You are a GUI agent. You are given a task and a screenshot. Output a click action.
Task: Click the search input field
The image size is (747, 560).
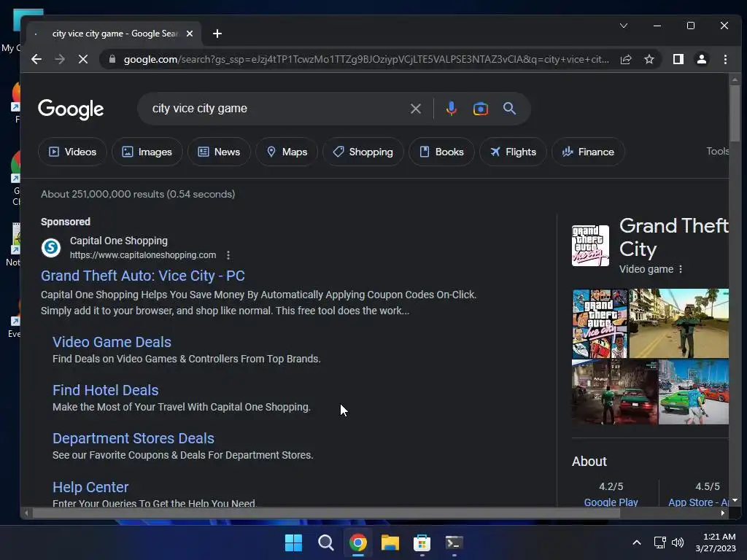pyautogui.click(x=276, y=109)
